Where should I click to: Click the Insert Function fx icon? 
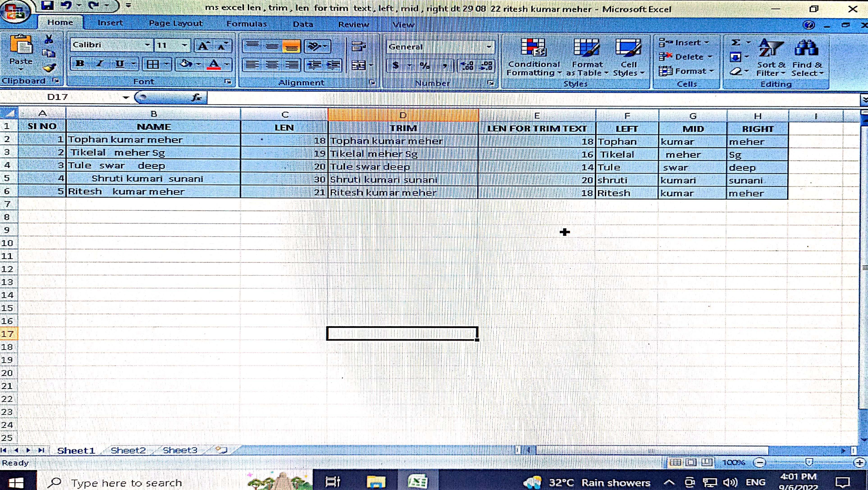[x=196, y=98]
